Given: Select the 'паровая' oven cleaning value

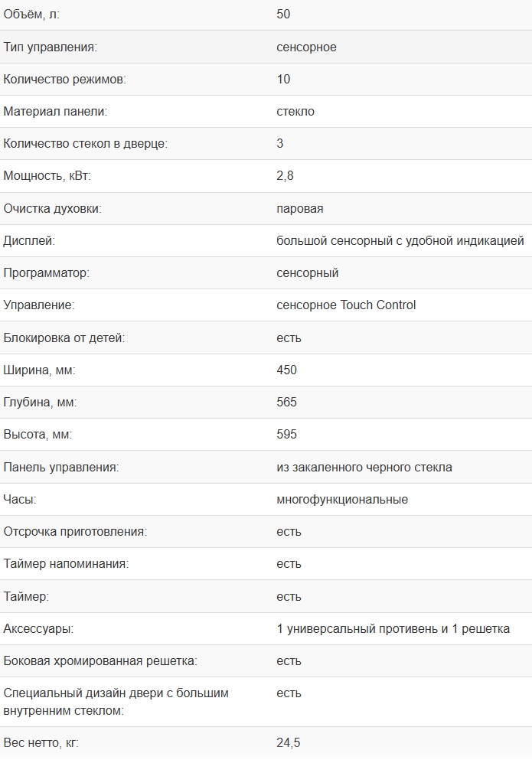Looking at the screenshot, I should [x=299, y=209].
